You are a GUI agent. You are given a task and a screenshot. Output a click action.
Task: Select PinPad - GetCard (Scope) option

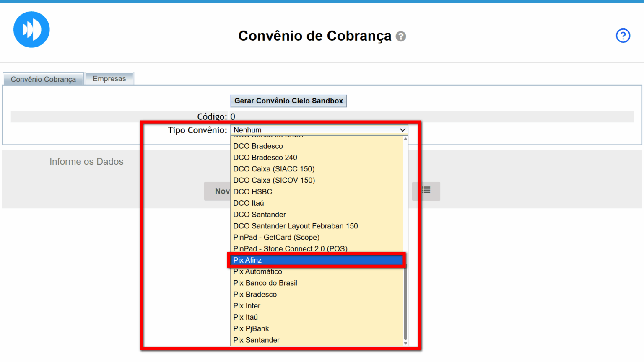pos(276,237)
